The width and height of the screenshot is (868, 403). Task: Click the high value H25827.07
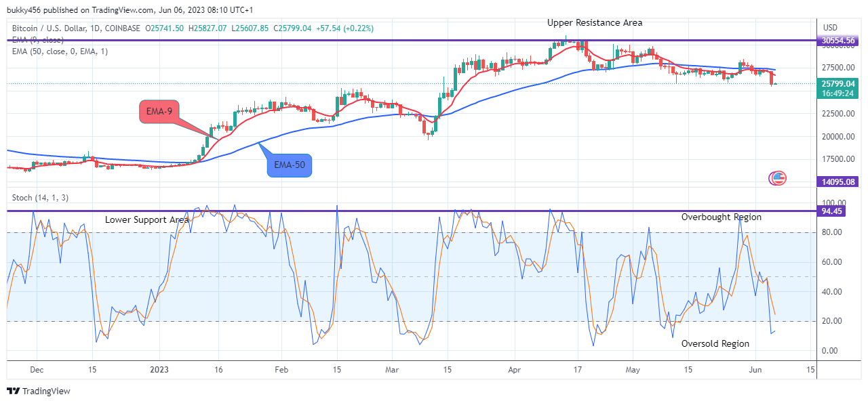[208, 28]
